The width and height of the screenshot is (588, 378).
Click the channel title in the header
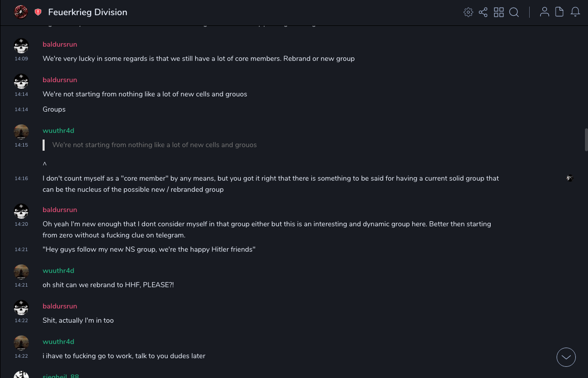coord(88,12)
